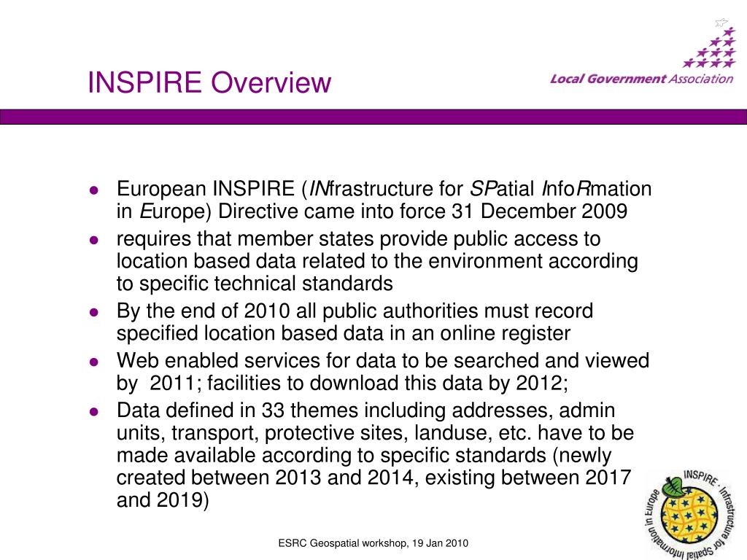The image size is (747, 560).
Task: Click the Local Government Association star logo
Action: 710,43
